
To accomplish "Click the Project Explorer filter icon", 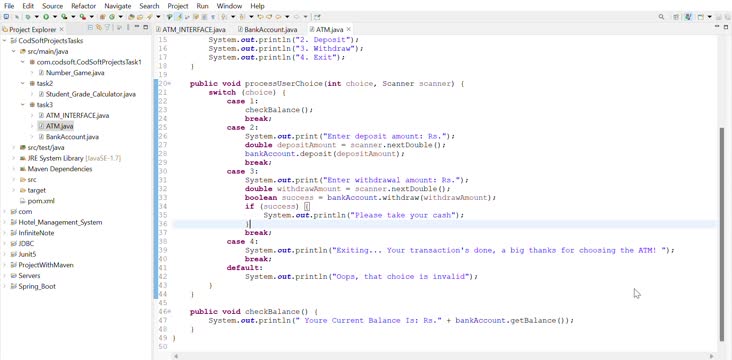I will click(x=107, y=28).
